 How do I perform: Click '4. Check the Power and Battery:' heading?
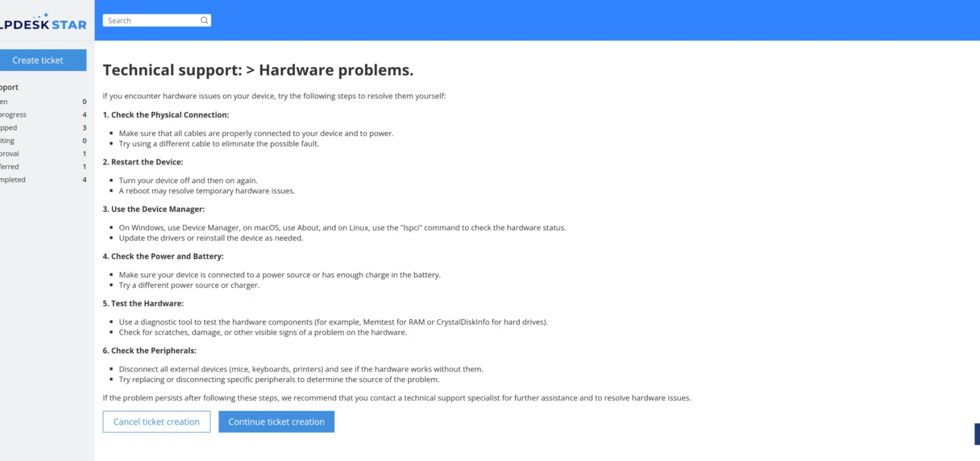163,257
